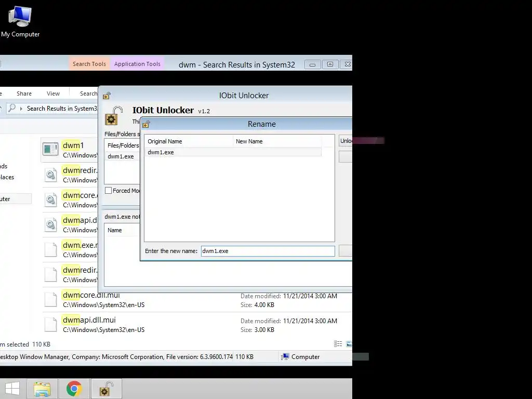Select the dwmapi DLL gear icon
This screenshot has height=399, width=532.
pyautogui.click(x=50, y=224)
